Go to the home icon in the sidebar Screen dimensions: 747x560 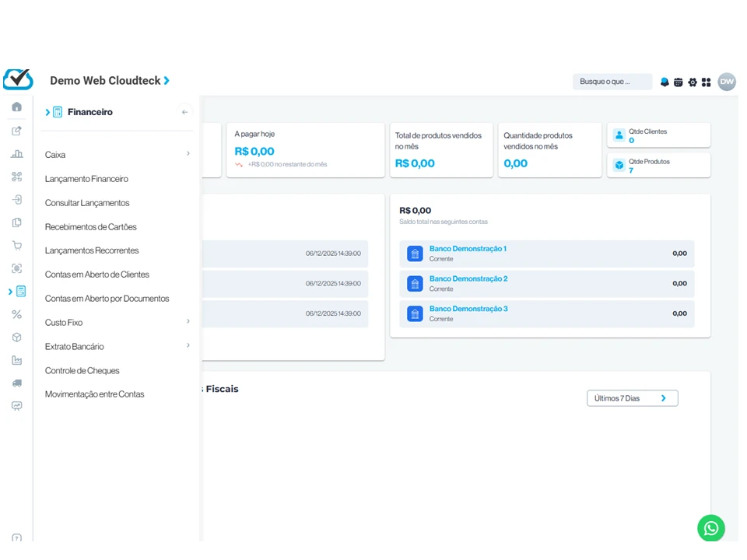point(17,107)
